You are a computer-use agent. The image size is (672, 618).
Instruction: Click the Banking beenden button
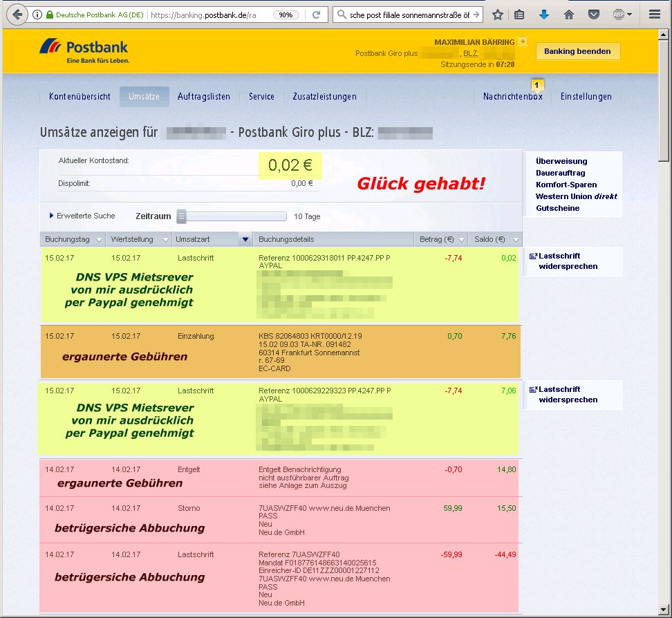click(x=577, y=51)
